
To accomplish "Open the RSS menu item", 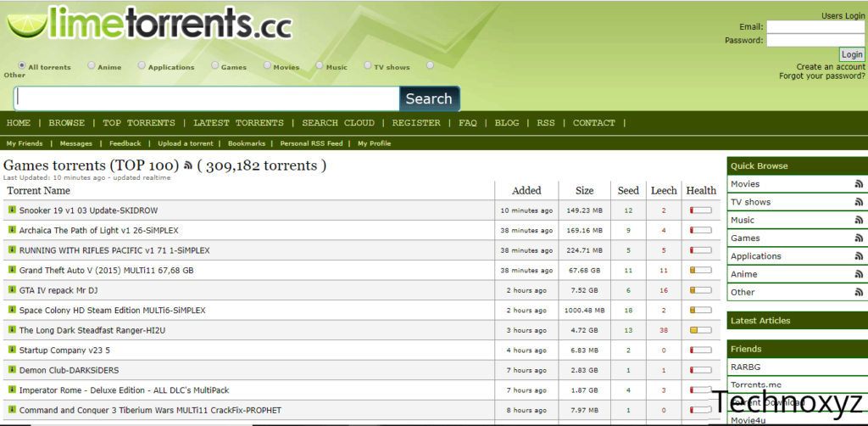I will point(546,123).
